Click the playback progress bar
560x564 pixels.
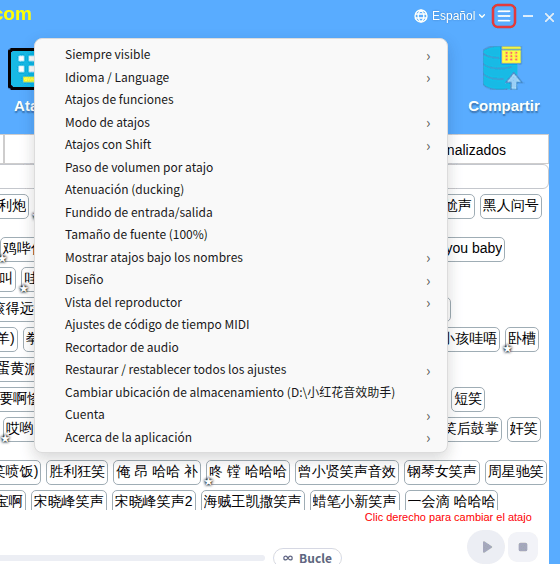[132, 558]
